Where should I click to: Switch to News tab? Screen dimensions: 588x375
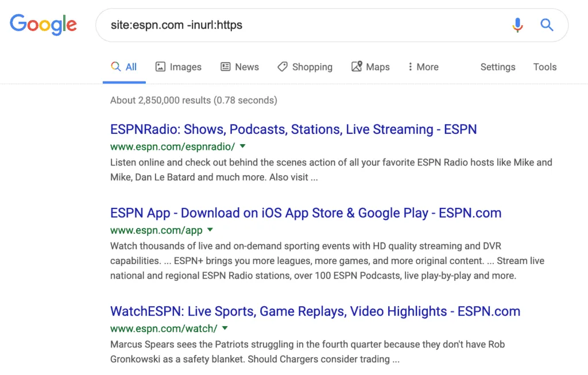[x=239, y=67]
